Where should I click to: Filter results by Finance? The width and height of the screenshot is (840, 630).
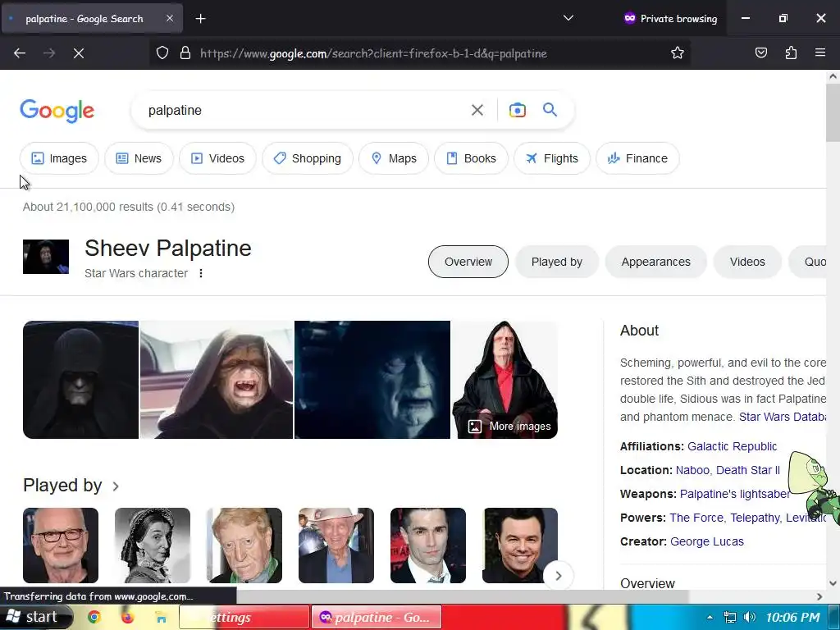click(x=637, y=158)
